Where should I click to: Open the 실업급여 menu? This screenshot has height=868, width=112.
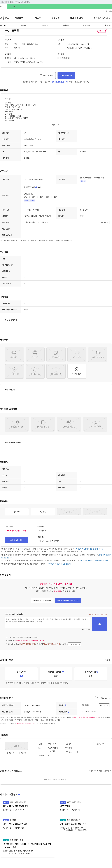(x=56, y=18)
